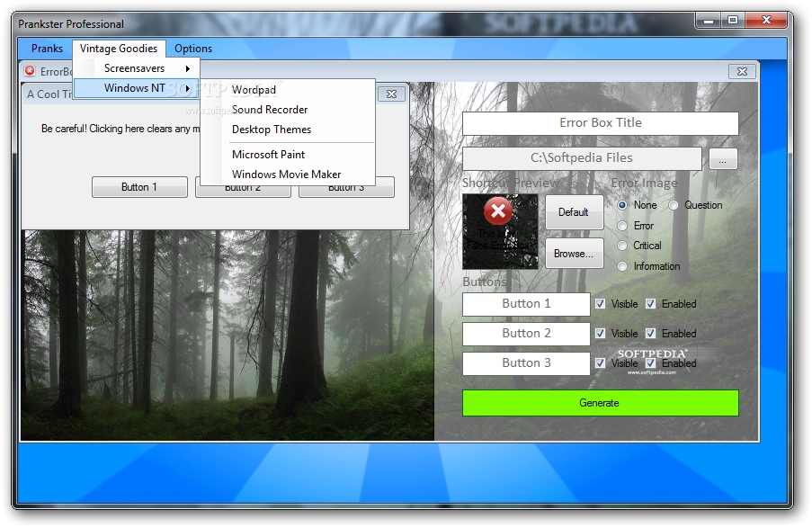Toggle Visible checkbox for Button 1
The height and width of the screenshot is (528, 812).
(x=600, y=304)
